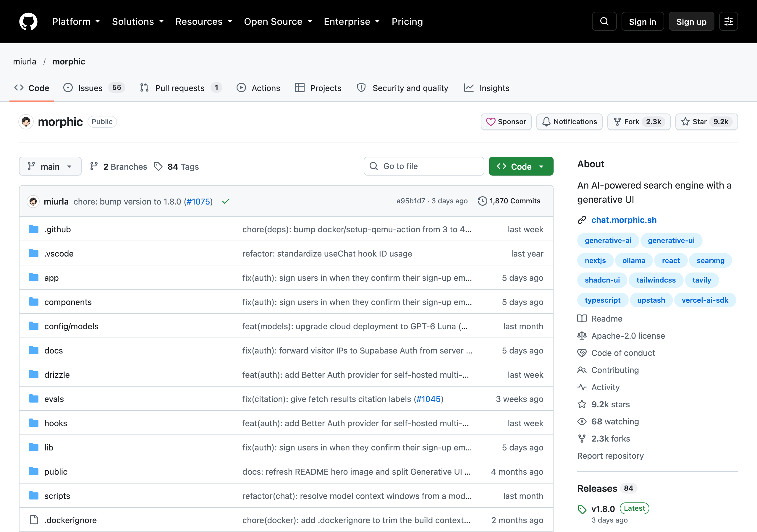Click the miurla avatar beside morphic title
The width and height of the screenshot is (757, 532).
click(26, 122)
